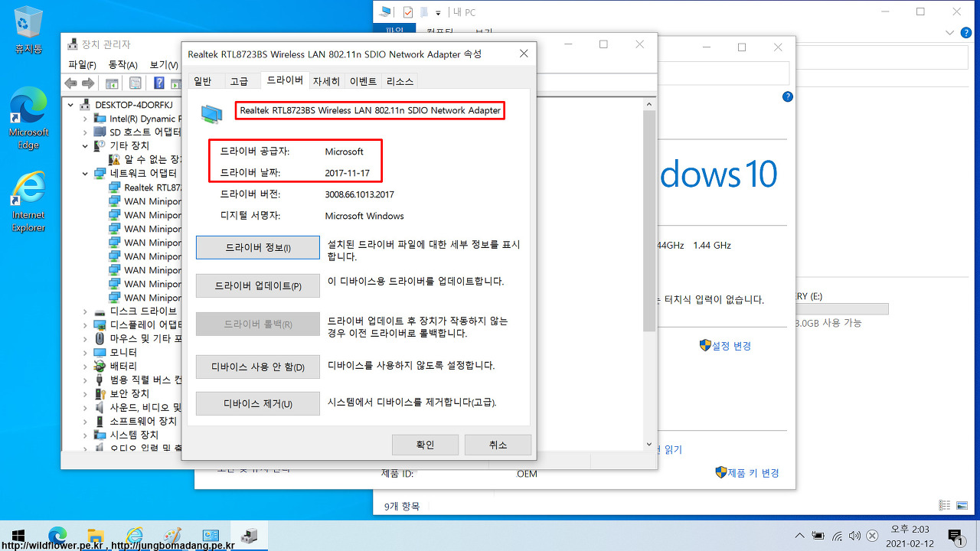This screenshot has height=551, width=980.
Task: Collapse the DESKTOP-4DORFKJ root node
Action: [71, 104]
